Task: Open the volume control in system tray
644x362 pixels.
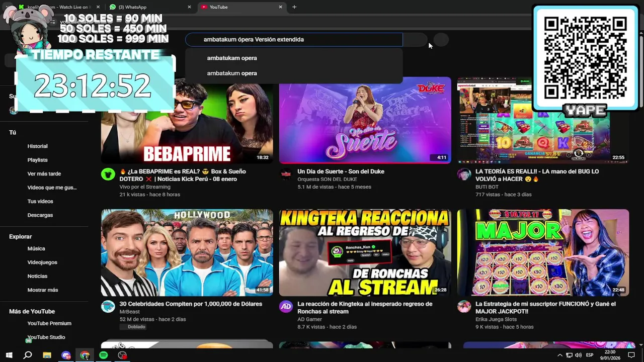Action: (x=578, y=355)
